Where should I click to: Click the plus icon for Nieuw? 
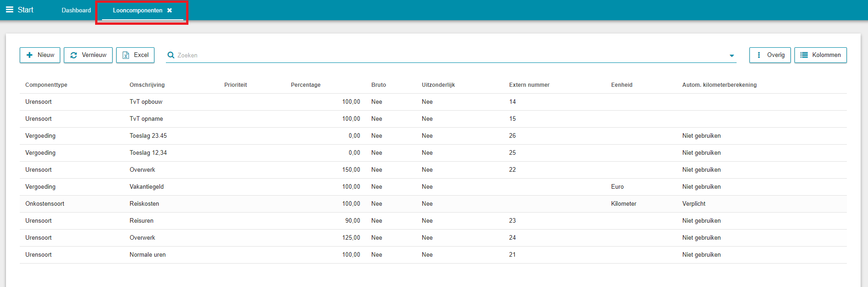pyautogui.click(x=30, y=55)
